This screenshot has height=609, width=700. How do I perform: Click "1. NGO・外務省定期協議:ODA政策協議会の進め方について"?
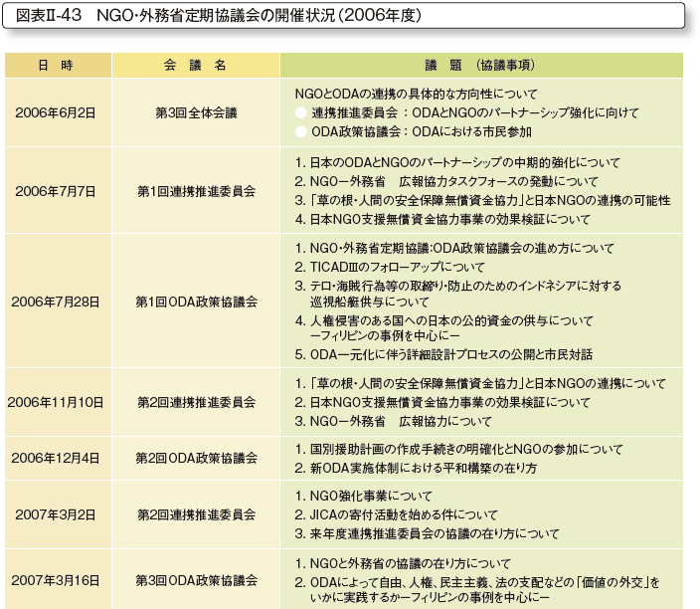[x=454, y=249]
